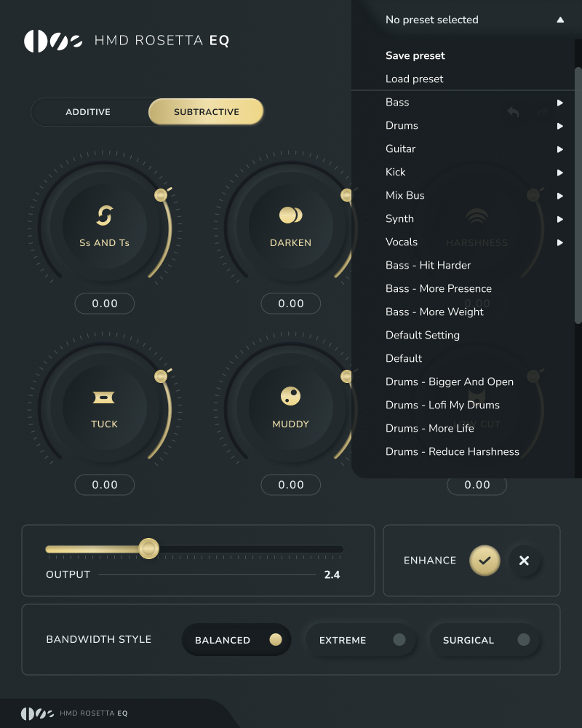Dismiss Enhance using the X icon
This screenshot has height=728, width=582.
tap(525, 561)
